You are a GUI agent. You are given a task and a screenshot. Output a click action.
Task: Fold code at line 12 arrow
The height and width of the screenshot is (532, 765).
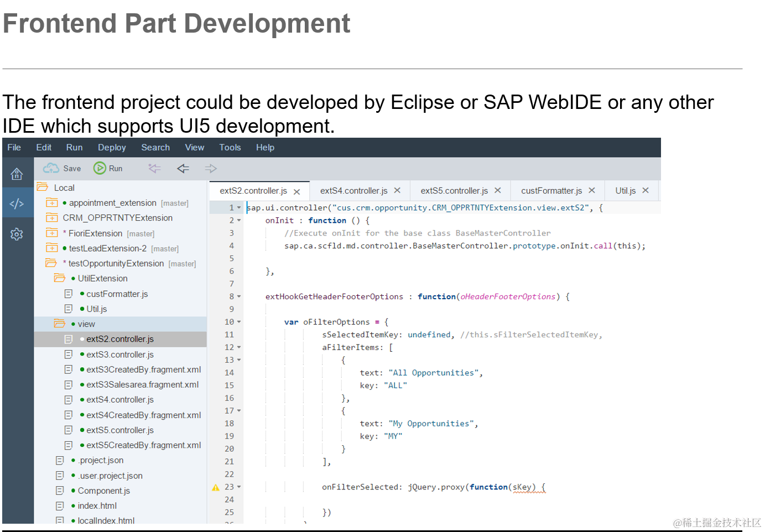(x=239, y=347)
